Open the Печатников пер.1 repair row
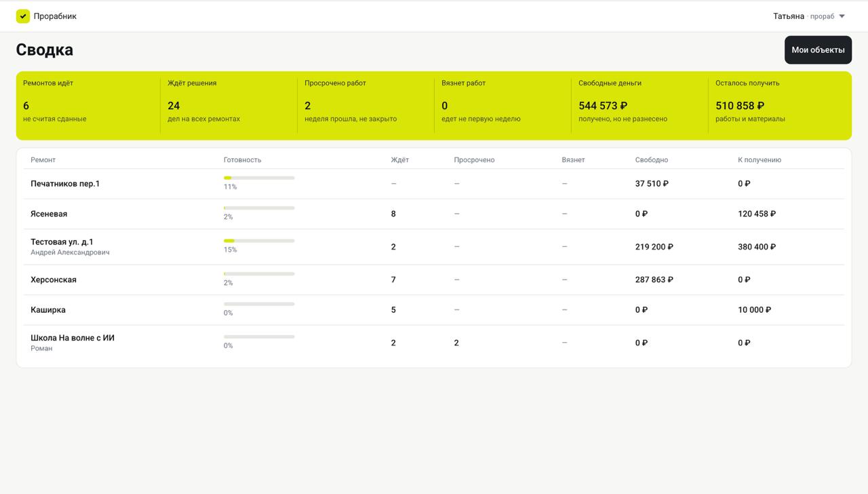868x494 pixels. 434,184
